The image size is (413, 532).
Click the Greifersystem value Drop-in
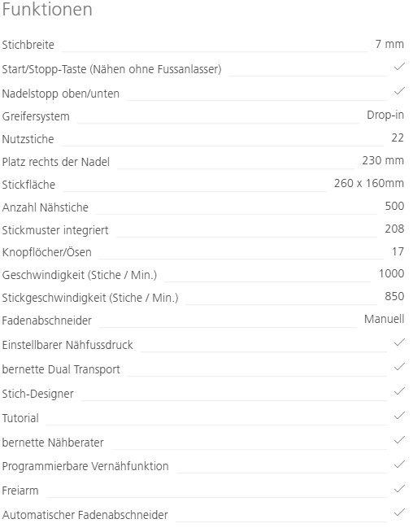[x=385, y=115]
